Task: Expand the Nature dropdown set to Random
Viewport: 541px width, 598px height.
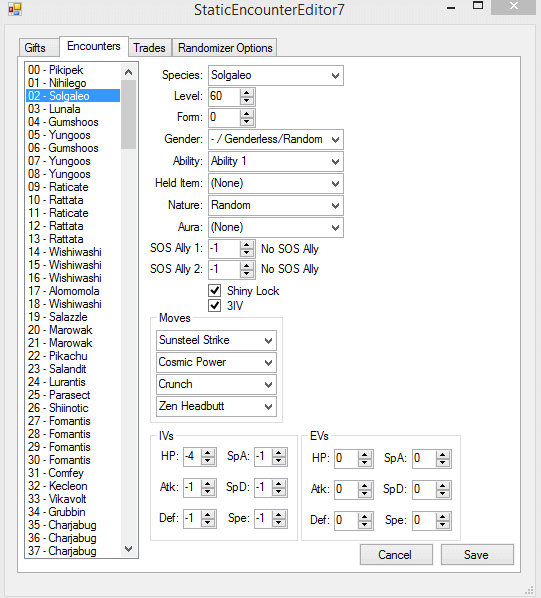Action: 276,206
